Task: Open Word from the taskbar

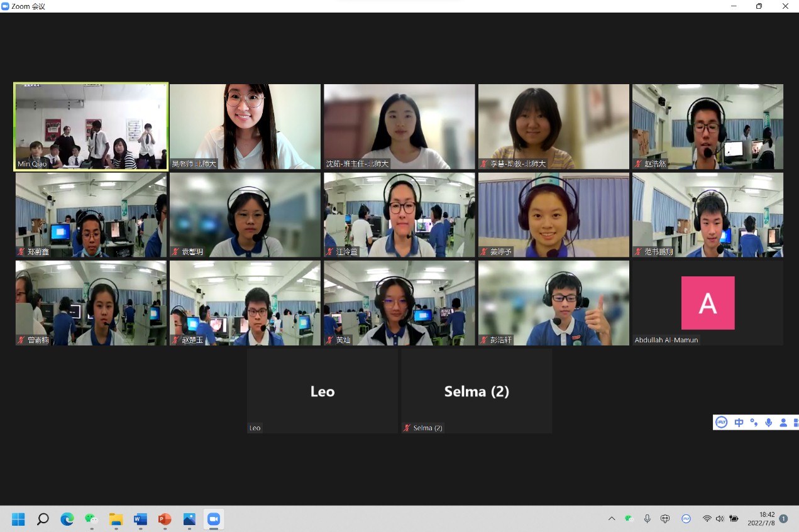Action: pos(140,519)
